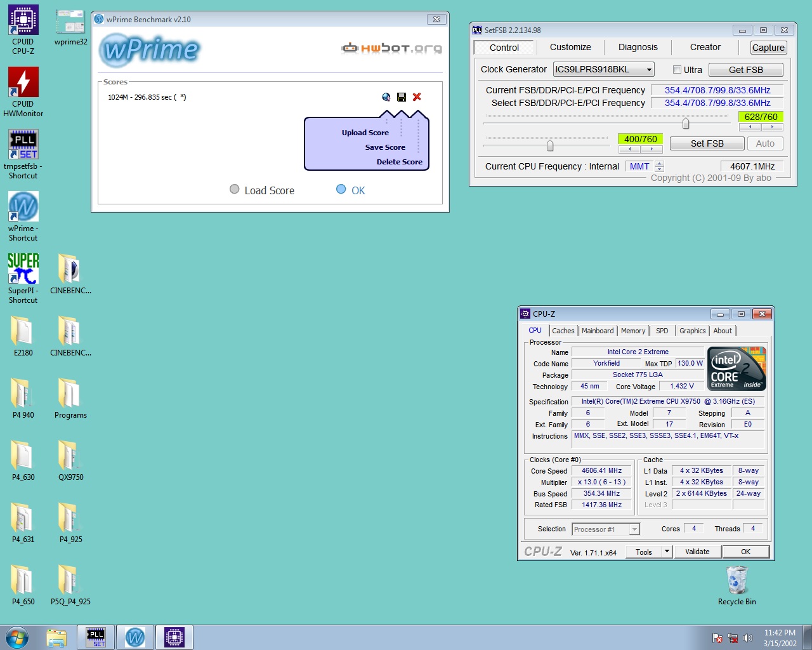Viewport: 812px width, 650px height.
Task: Click upload score globe icon in wPrime
Action: (386, 97)
